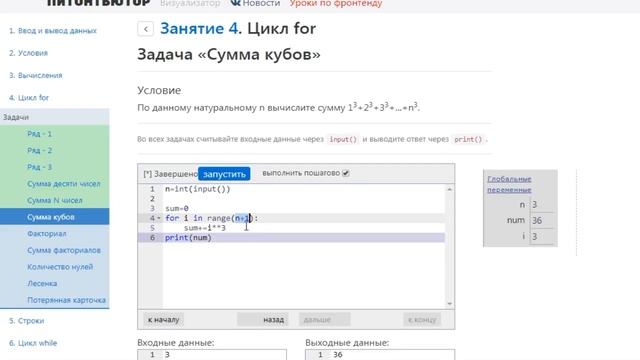The height and width of the screenshot is (360, 640).
Task: Open lesson 6. Цикл while
Action: click(x=33, y=343)
